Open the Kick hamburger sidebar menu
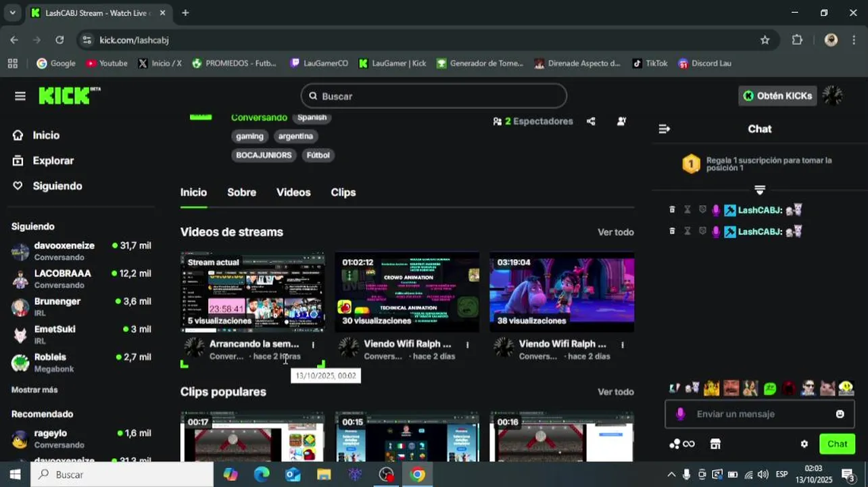Image resolution: width=868 pixels, height=487 pixels. tap(20, 96)
